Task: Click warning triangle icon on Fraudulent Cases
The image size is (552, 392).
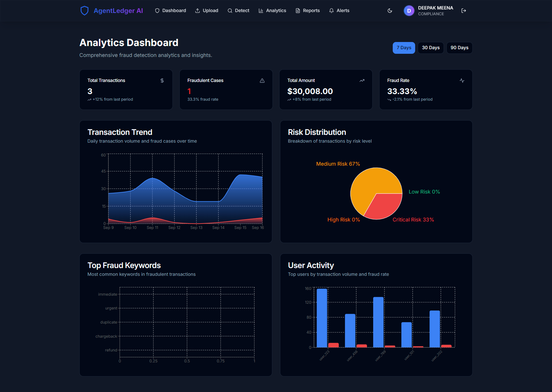Action: [262, 81]
